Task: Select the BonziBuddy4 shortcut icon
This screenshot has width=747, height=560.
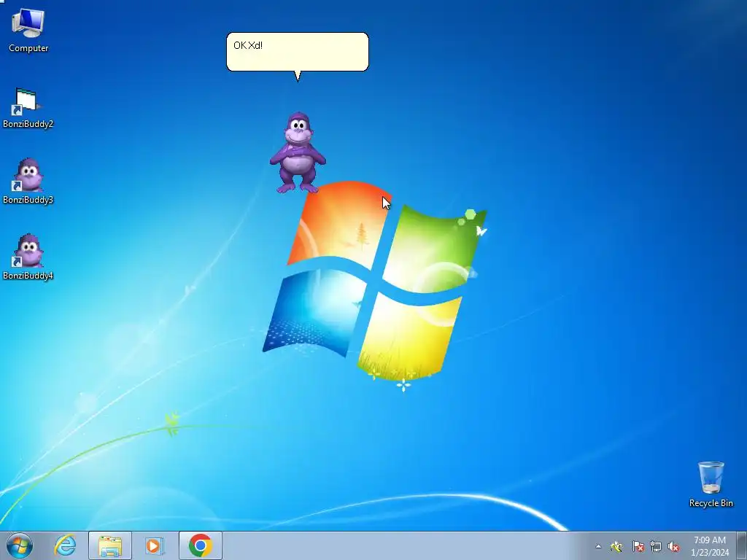Action: [x=28, y=257]
